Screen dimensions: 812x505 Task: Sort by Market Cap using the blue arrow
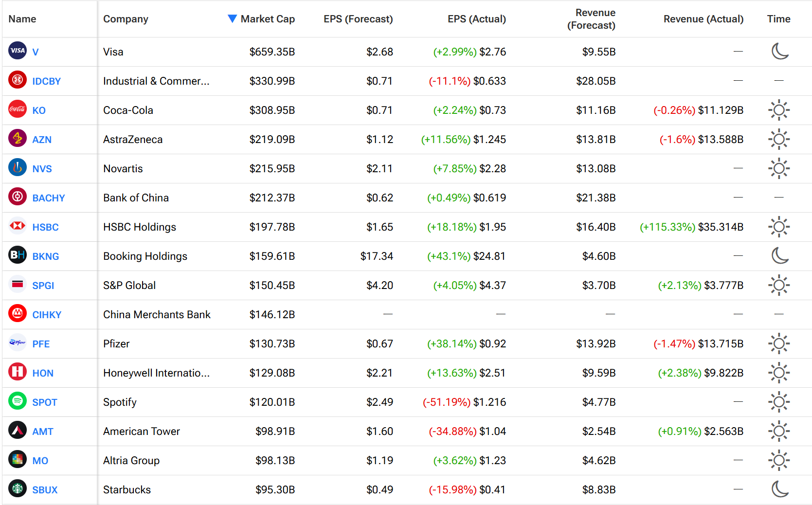[233, 19]
